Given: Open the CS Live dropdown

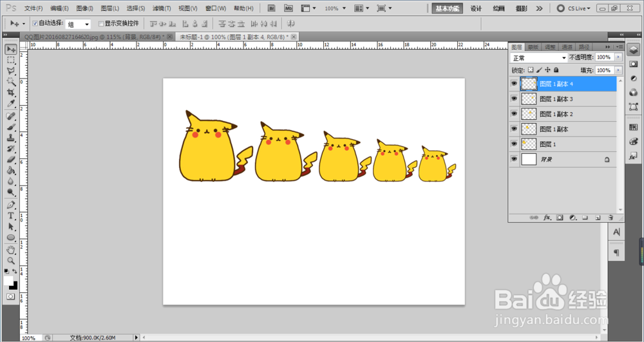Looking at the screenshot, I should 574,8.
